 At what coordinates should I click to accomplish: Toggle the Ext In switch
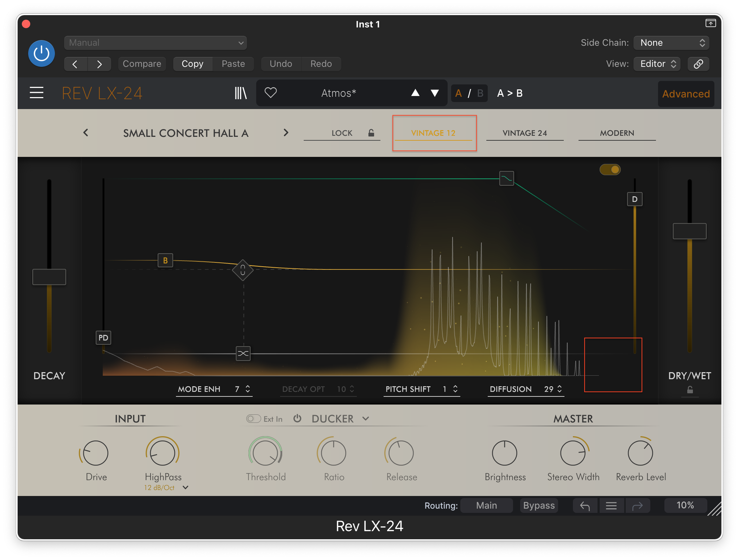253,419
